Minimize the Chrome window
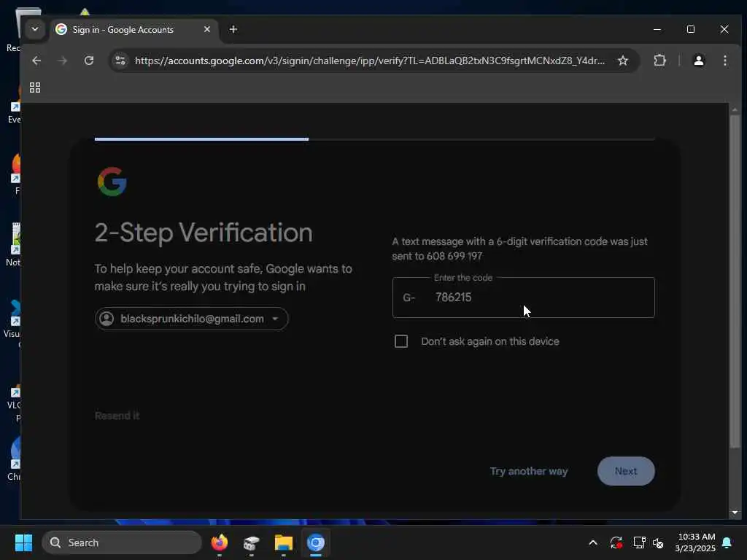Viewport: 747px width, 560px height. (x=657, y=29)
